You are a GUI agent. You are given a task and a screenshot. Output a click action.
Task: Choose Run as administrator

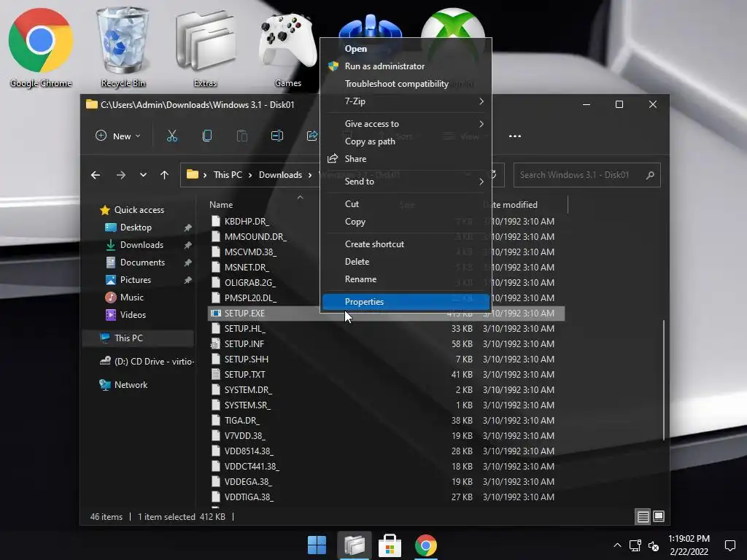tap(406, 66)
